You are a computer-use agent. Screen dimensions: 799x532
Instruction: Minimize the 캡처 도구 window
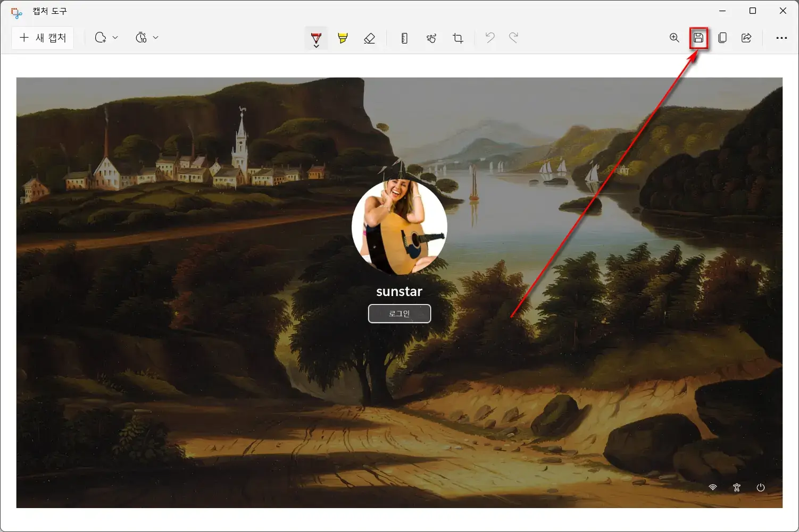click(722, 11)
